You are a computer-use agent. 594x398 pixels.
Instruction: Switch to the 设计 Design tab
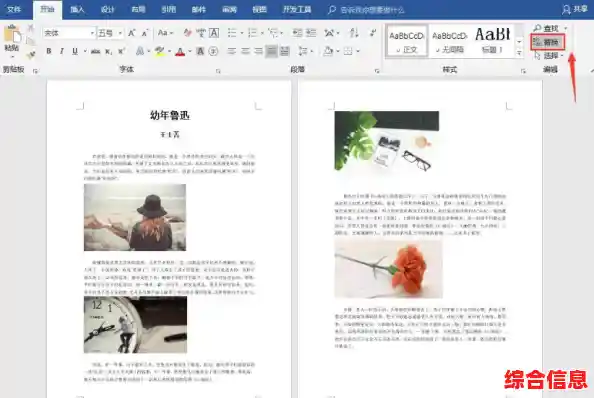(108, 9)
